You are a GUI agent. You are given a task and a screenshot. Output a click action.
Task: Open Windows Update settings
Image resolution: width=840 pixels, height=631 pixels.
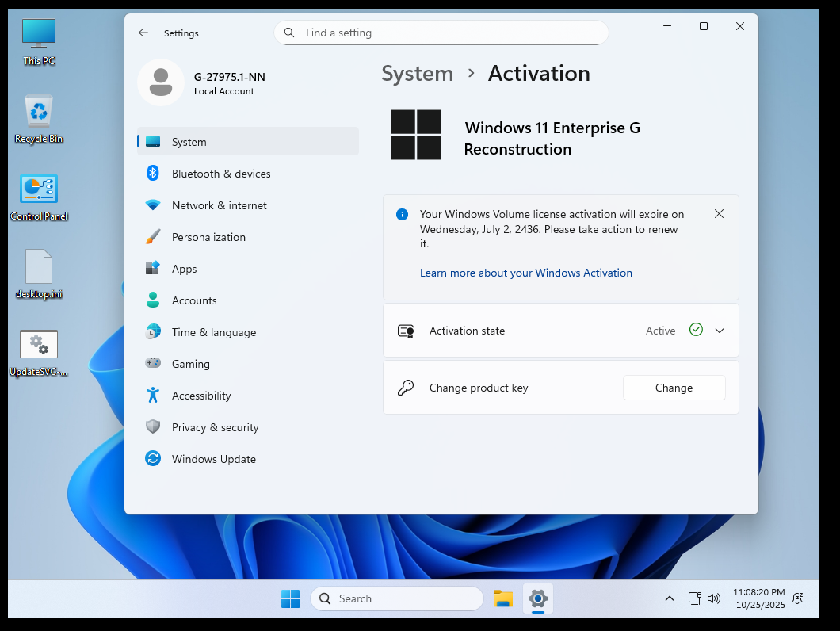(x=248, y=458)
